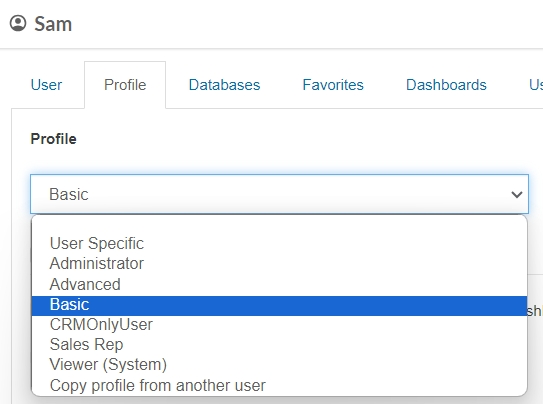Select the blank option at top of list
543x404 pixels.
point(279,225)
